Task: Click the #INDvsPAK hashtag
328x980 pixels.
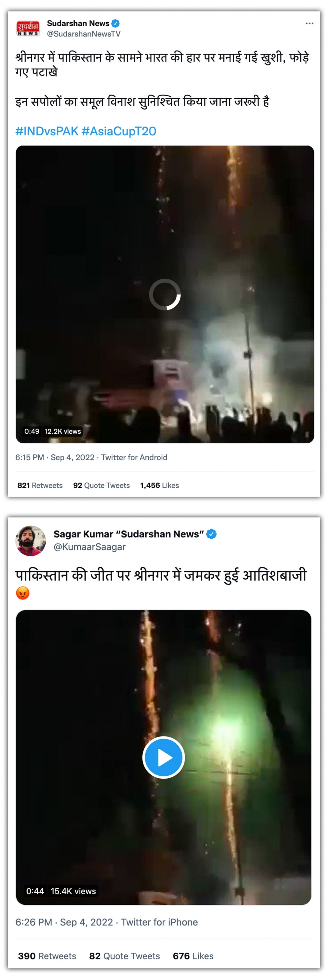Action: point(47,131)
